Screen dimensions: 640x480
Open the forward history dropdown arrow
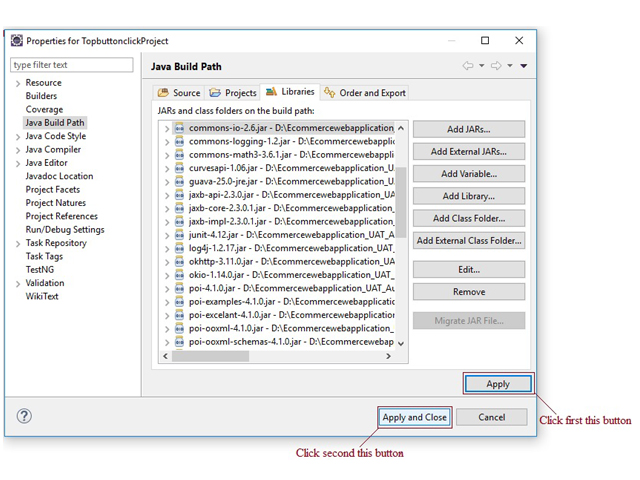pos(510,66)
